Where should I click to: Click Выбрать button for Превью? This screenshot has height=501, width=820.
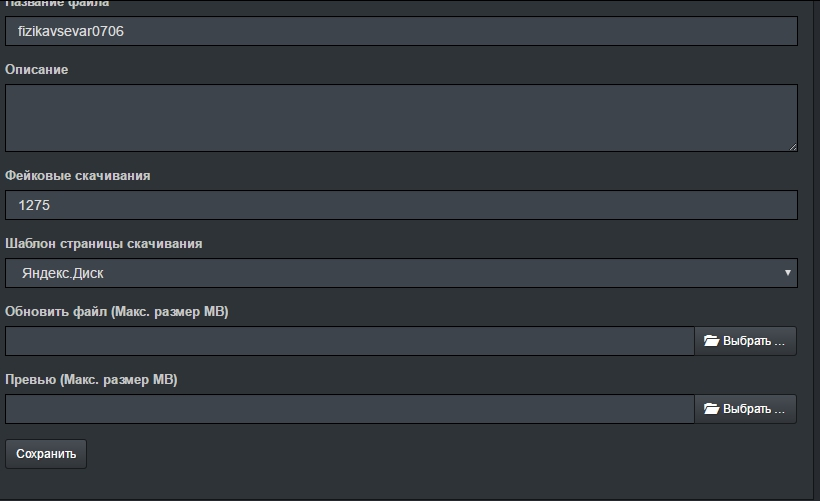click(x=746, y=409)
